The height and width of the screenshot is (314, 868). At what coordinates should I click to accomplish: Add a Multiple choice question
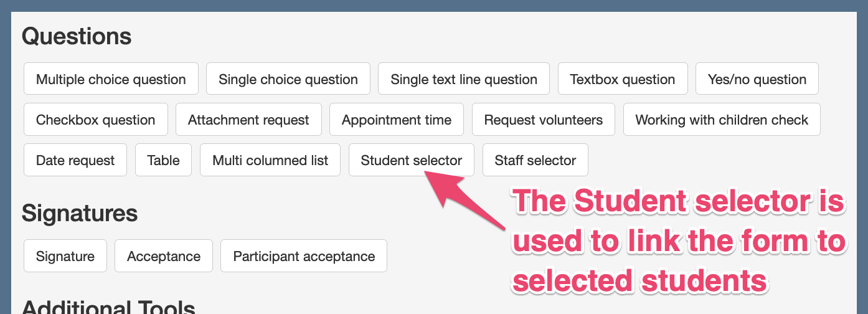point(111,79)
